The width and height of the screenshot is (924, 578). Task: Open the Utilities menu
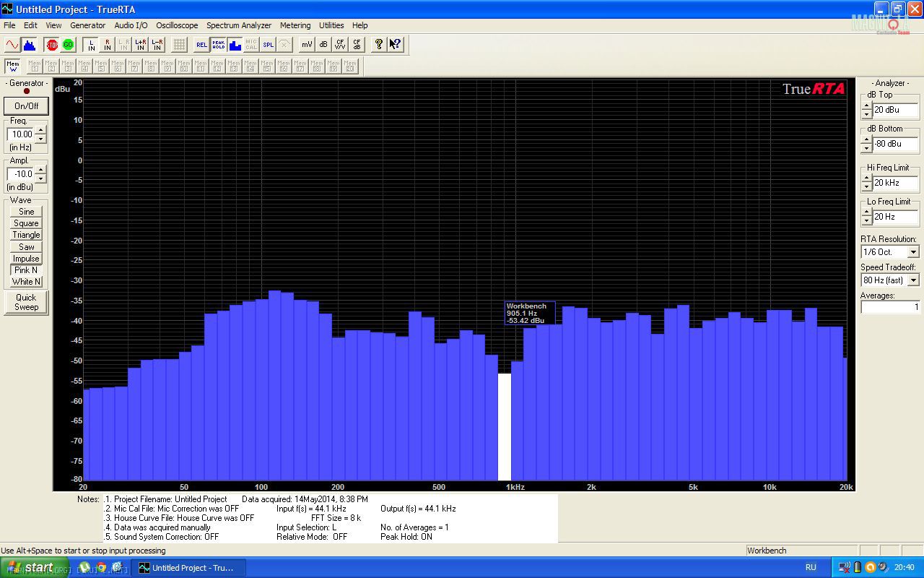(x=331, y=25)
